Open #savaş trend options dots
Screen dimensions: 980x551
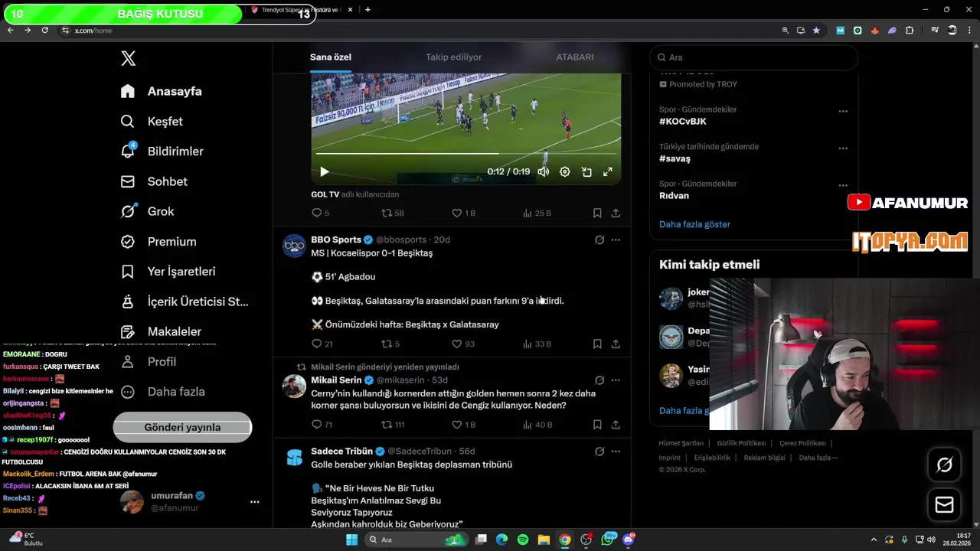843,148
